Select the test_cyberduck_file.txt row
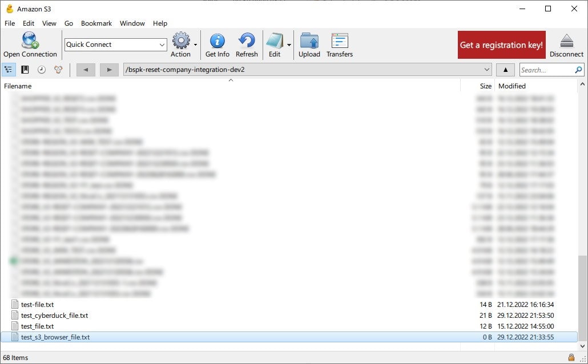588x364 pixels. click(289, 316)
